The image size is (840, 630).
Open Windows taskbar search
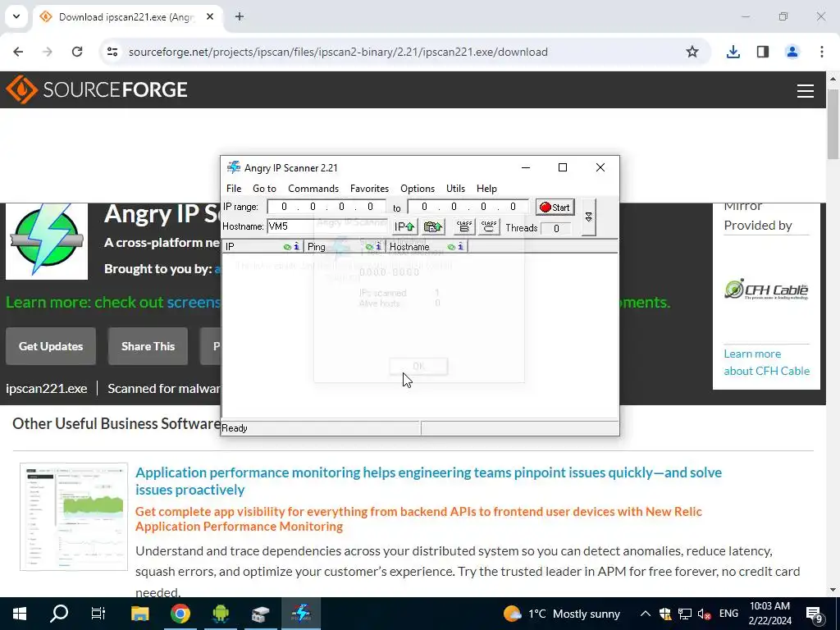59,614
